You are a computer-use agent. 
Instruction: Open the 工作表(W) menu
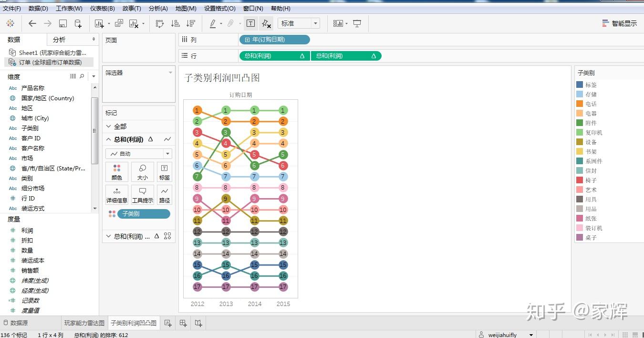(x=69, y=9)
